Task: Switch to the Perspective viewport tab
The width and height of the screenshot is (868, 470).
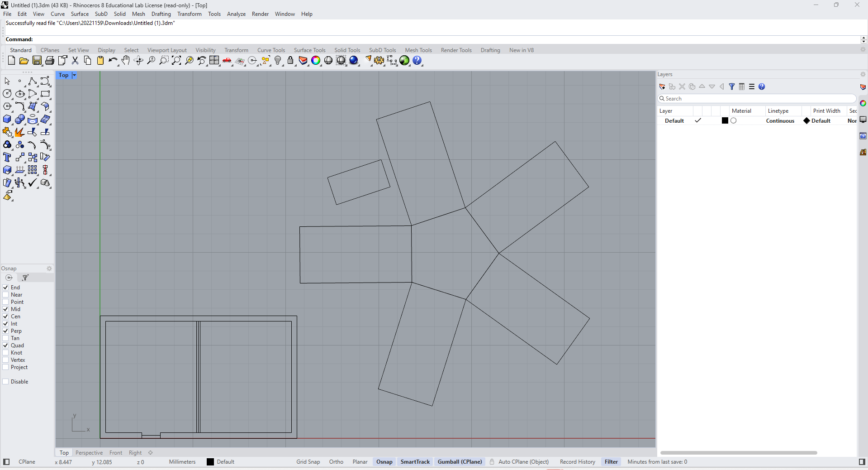Action: click(89, 453)
